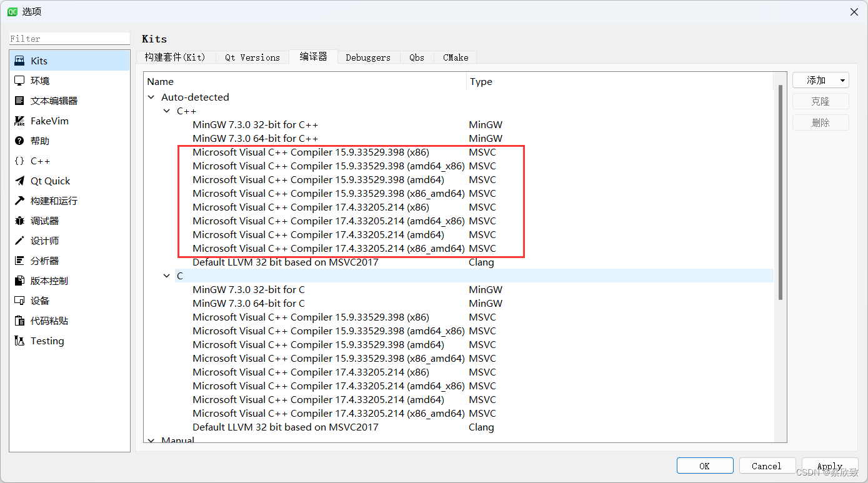868x483 pixels.
Task: Select MSVC 17.4.33205.214 (x86) under C
Action: [311, 372]
